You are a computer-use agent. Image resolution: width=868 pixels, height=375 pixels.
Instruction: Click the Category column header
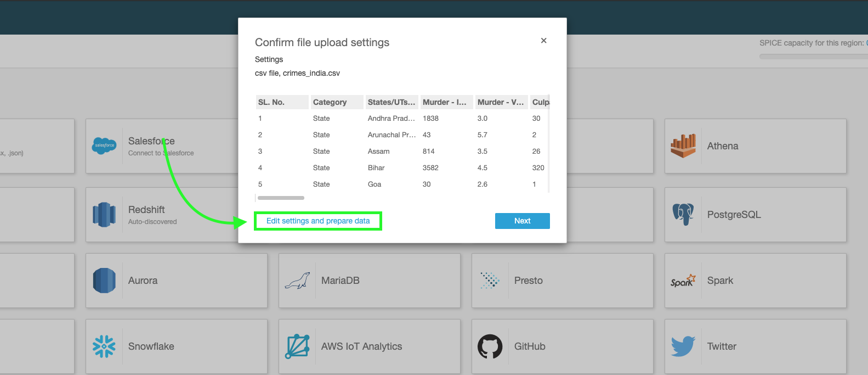coord(337,102)
